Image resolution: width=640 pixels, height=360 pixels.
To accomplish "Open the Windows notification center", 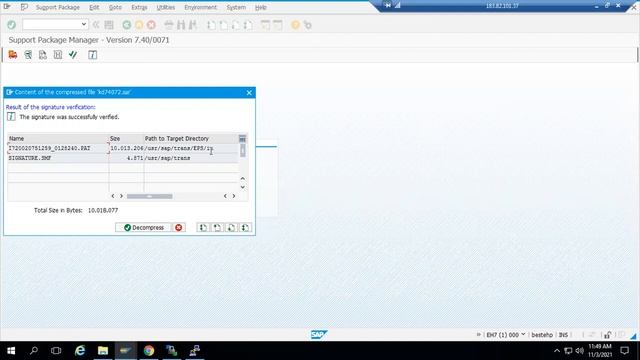I will (624, 351).
